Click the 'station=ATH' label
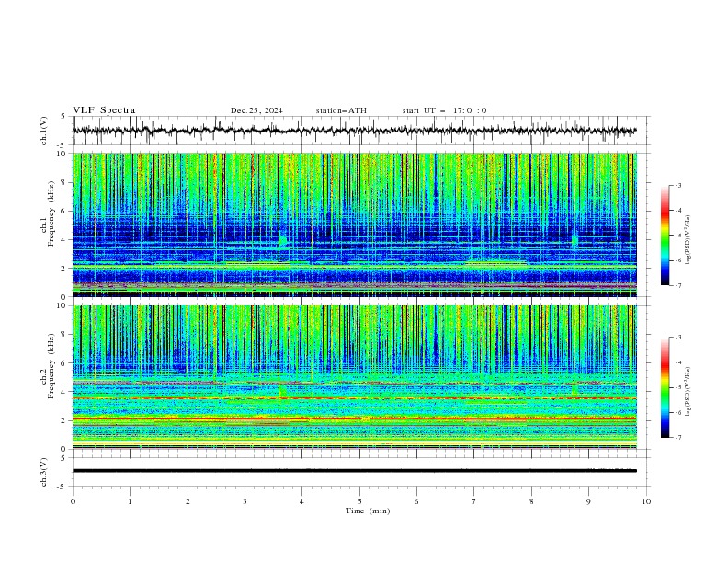Screen dimensions: 728x563 341,110
